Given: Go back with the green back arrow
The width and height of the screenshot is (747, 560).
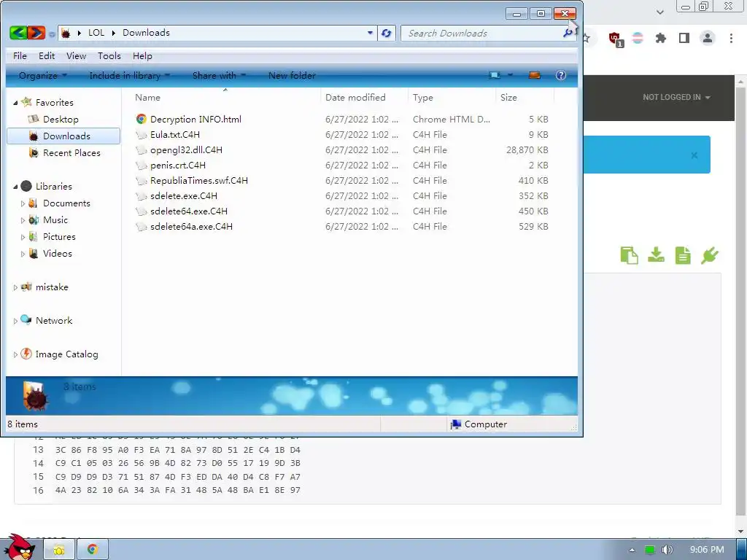Looking at the screenshot, I should 18,33.
